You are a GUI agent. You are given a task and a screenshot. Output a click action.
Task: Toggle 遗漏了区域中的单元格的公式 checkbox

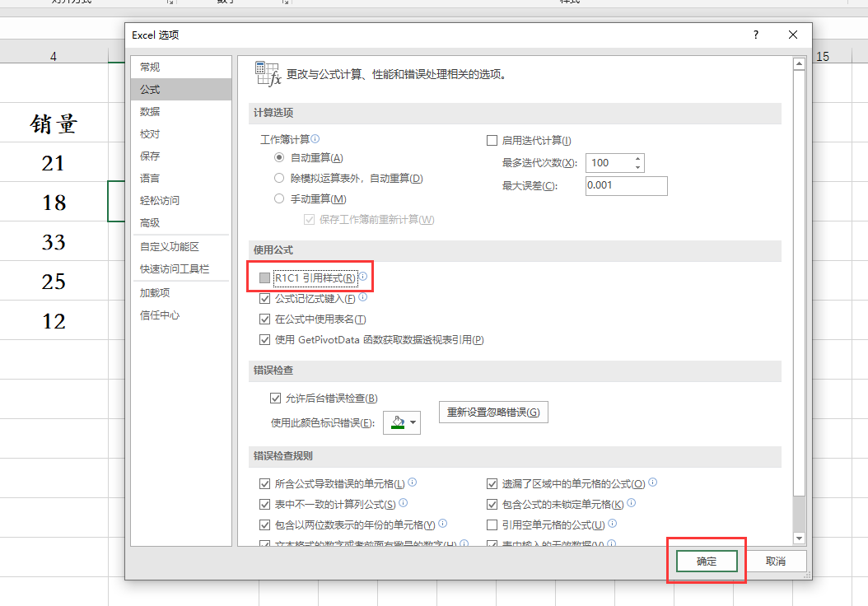click(492, 483)
